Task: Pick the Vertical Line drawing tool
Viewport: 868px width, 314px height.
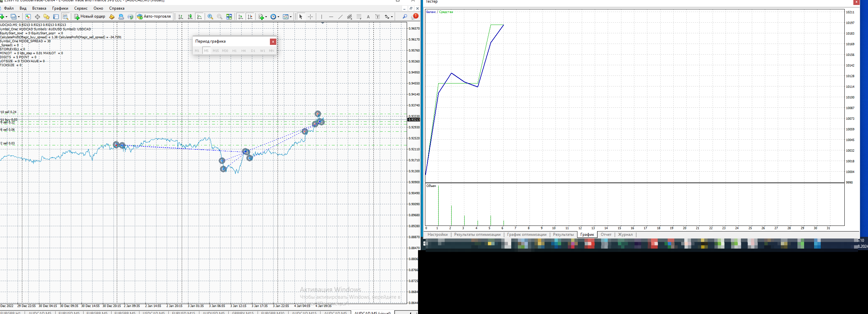Action: (322, 17)
